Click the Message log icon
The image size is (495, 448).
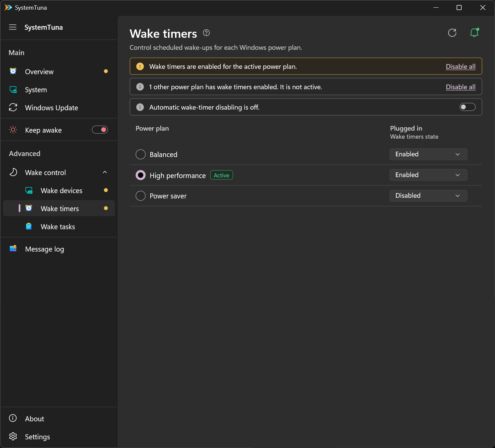(13, 248)
